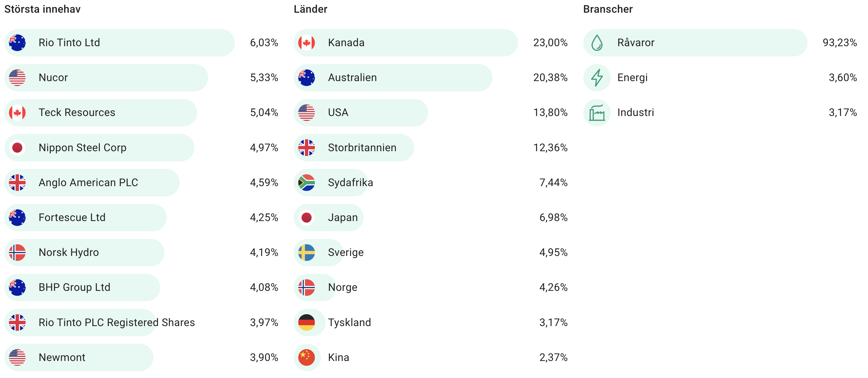Click the Branscher section heading
868x378 pixels.
point(607,9)
